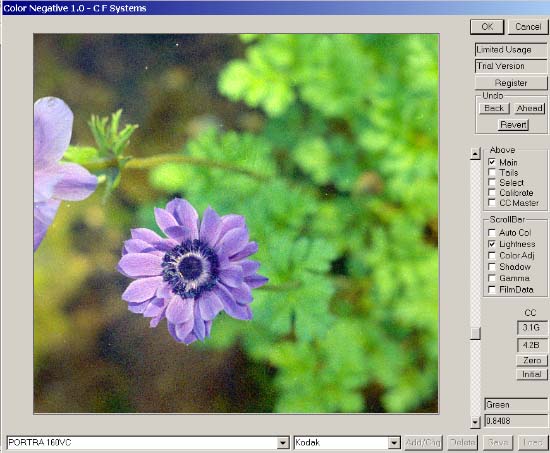Click the 3.1G CC value field
550x453 pixels.
pyautogui.click(x=532, y=328)
